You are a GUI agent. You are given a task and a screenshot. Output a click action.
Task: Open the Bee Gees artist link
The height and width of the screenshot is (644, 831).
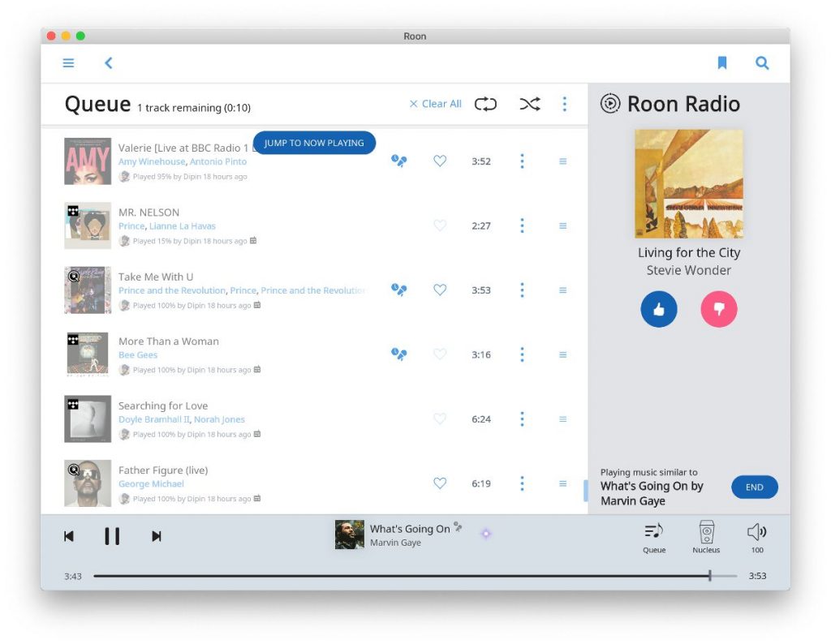click(x=138, y=355)
